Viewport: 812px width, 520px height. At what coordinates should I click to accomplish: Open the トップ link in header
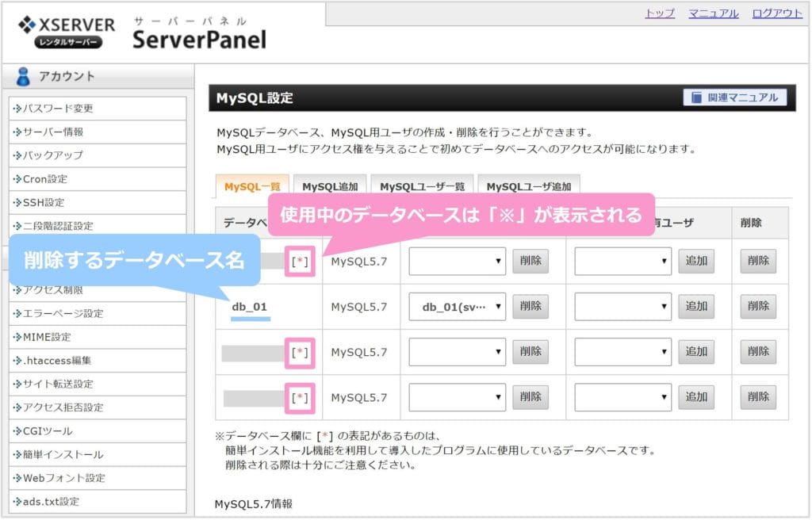tap(660, 13)
